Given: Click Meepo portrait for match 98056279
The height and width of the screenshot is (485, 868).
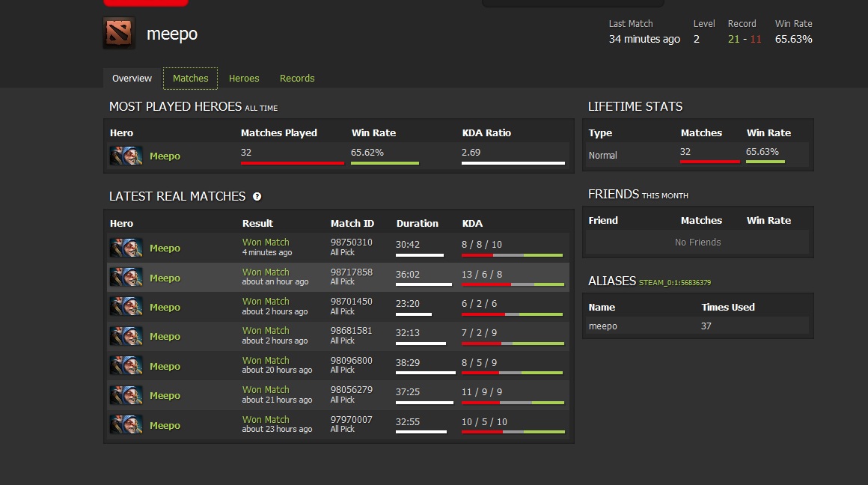Looking at the screenshot, I should click(x=126, y=395).
